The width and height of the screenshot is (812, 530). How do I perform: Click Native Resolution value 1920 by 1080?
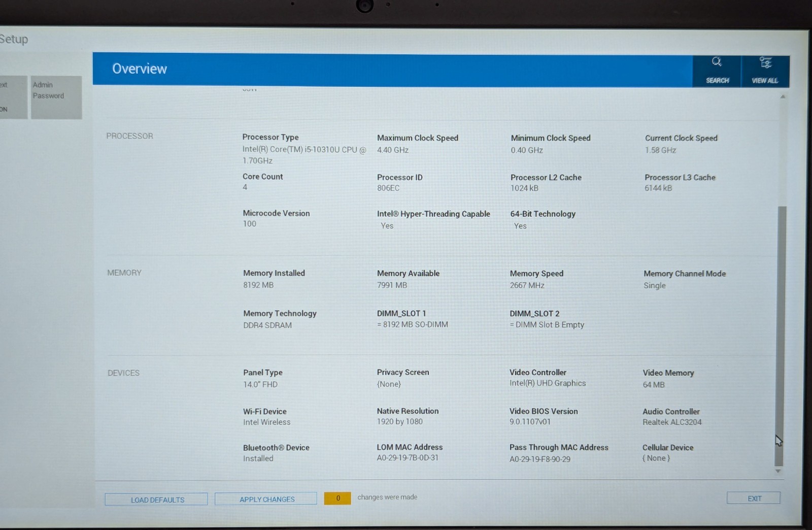coord(400,421)
